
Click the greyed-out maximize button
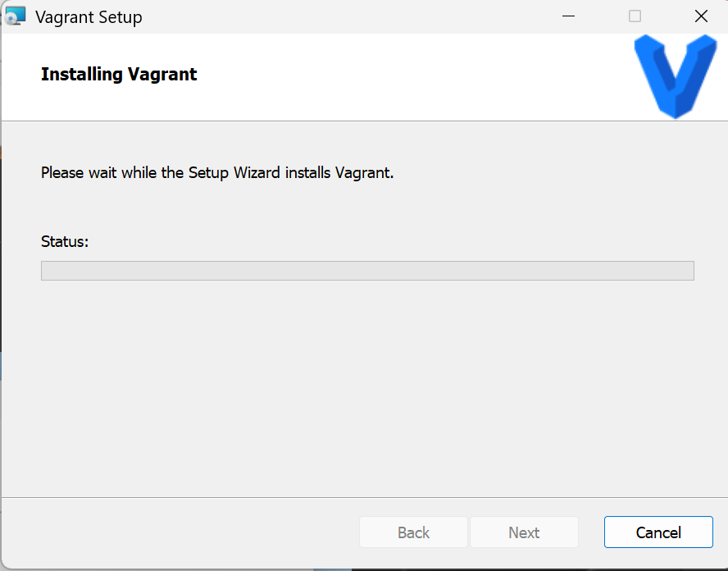[635, 16]
